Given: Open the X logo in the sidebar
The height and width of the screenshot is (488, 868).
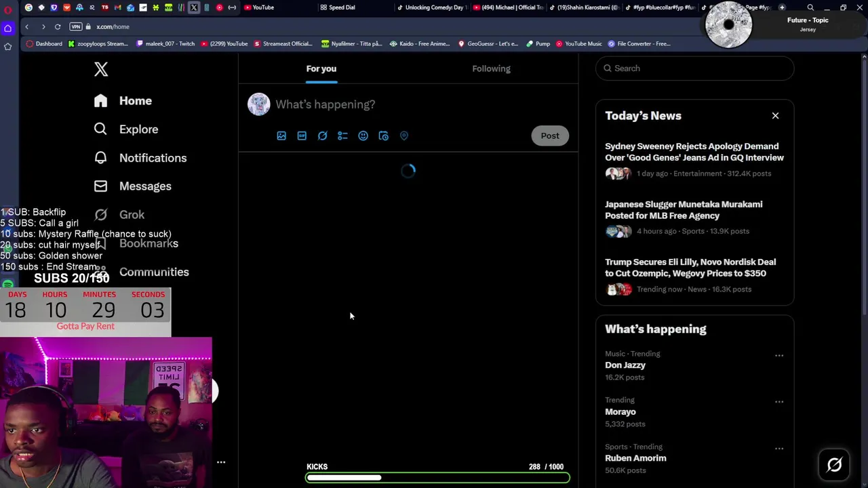Looking at the screenshot, I should (101, 69).
